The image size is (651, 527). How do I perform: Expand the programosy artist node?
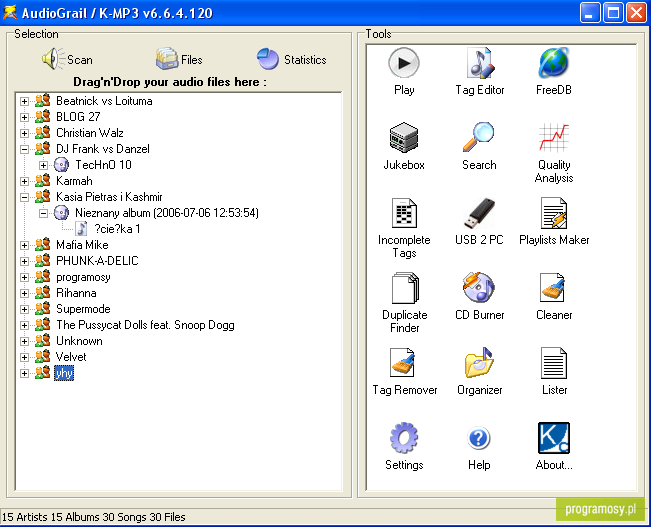[x=24, y=277]
